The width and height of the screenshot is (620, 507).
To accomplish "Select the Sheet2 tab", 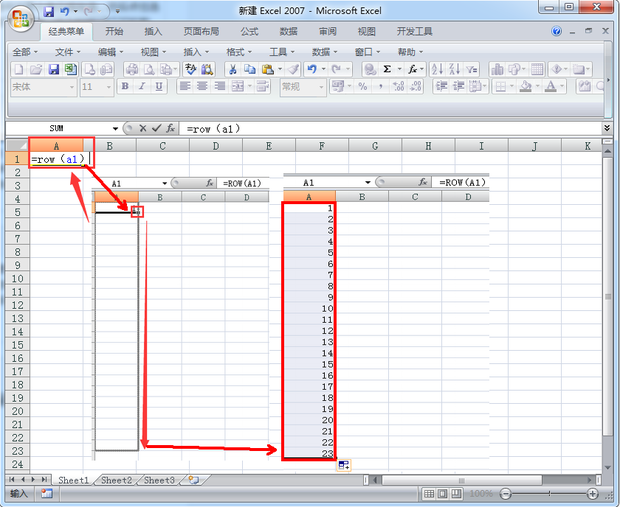I will pyautogui.click(x=116, y=480).
